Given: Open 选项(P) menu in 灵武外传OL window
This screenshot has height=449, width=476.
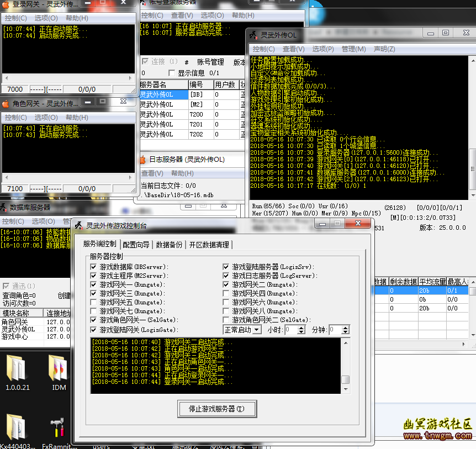Looking at the screenshot, I should [x=323, y=49].
